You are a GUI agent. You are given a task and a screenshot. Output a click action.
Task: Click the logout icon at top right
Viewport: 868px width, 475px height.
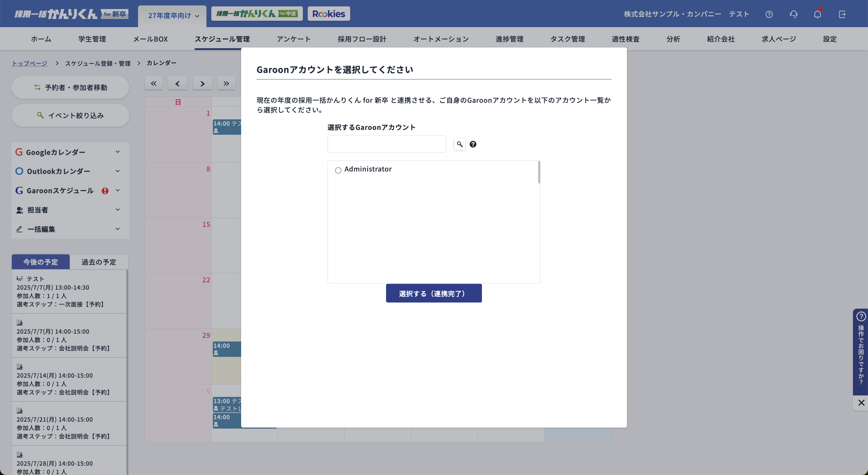842,14
